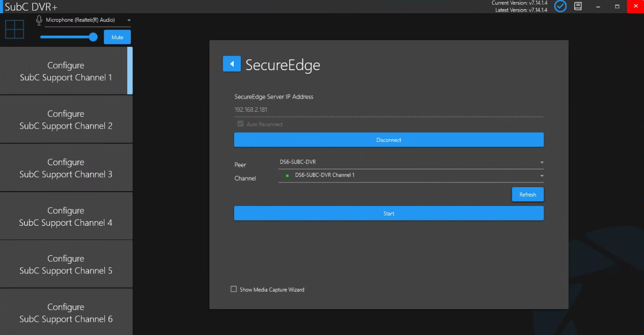Click the Disconnect button

click(x=389, y=140)
